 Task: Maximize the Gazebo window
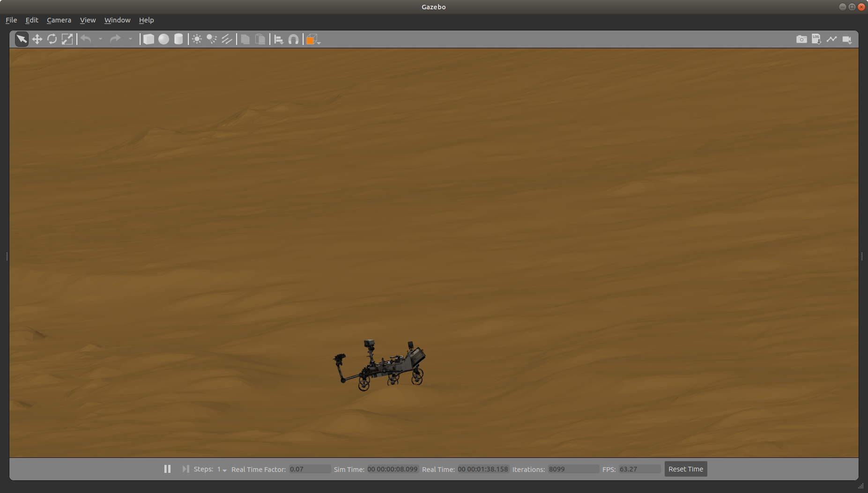[852, 7]
